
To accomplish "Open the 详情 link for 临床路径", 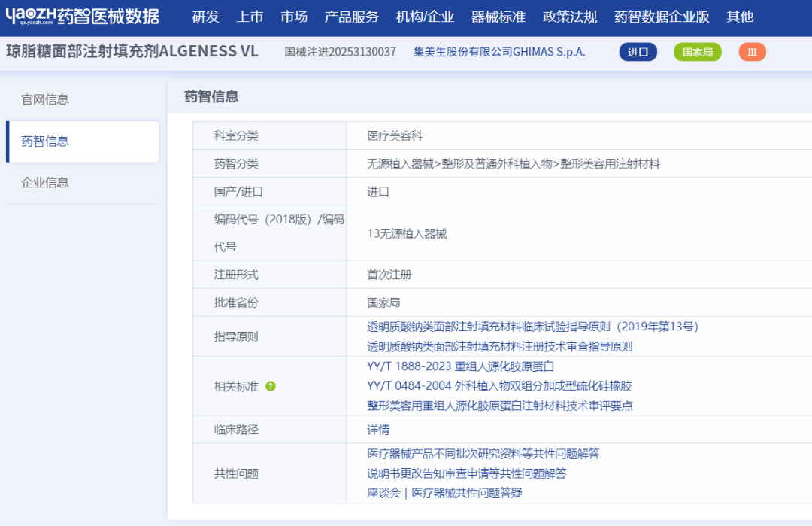I will [378, 430].
